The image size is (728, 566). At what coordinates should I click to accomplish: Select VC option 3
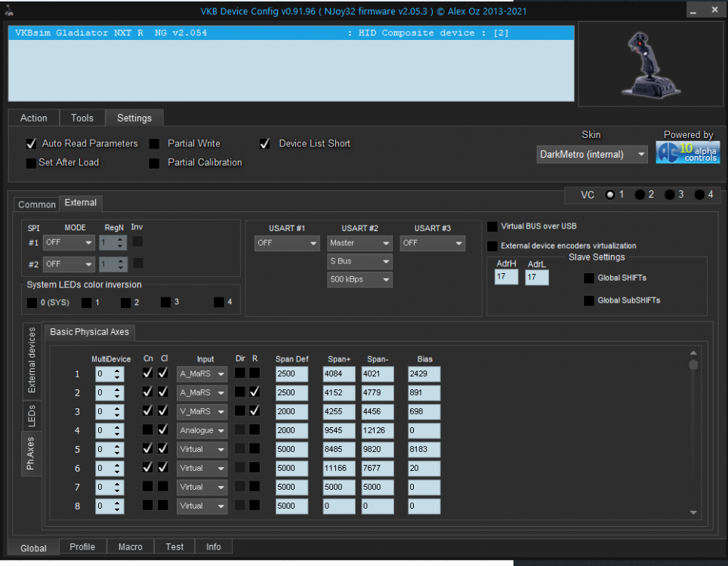671,194
